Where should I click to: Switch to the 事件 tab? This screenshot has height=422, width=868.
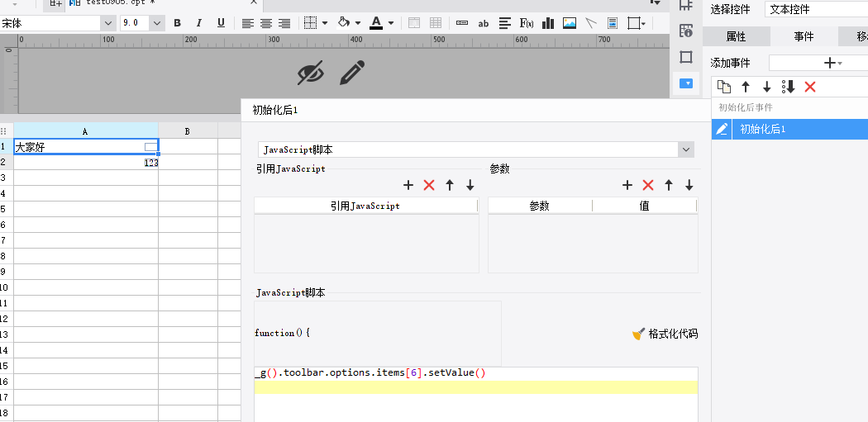pos(804,36)
